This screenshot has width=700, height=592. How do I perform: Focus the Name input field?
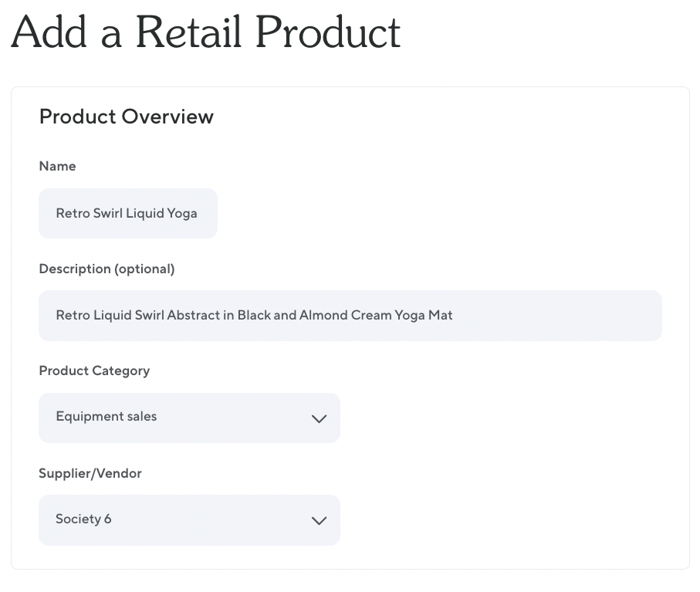click(128, 213)
